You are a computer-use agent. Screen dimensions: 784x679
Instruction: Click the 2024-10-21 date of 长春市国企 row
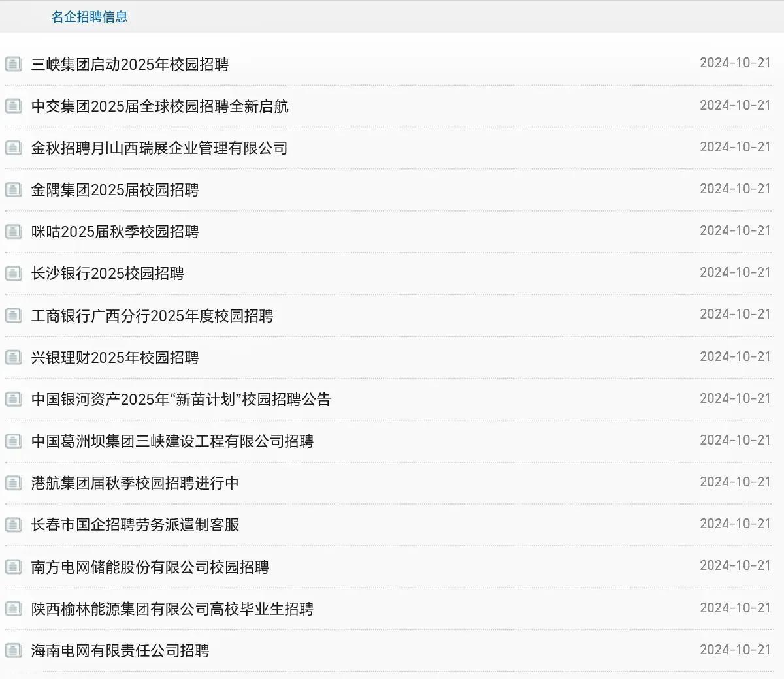(x=735, y=523)
